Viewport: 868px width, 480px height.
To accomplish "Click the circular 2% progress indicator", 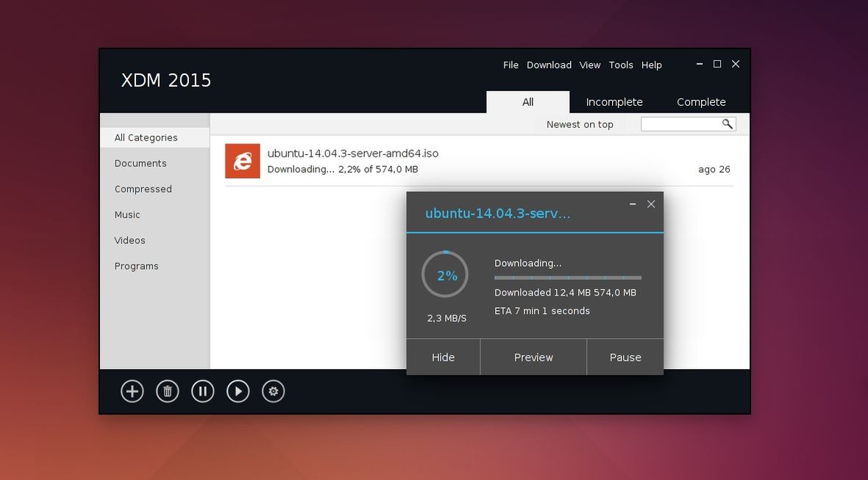I will point(445,274).
